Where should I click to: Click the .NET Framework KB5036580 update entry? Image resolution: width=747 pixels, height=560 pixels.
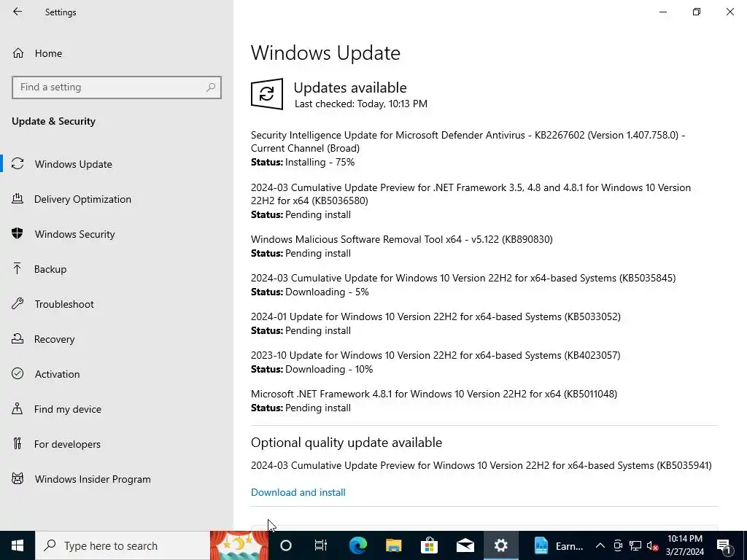click(x=471, y=194)
